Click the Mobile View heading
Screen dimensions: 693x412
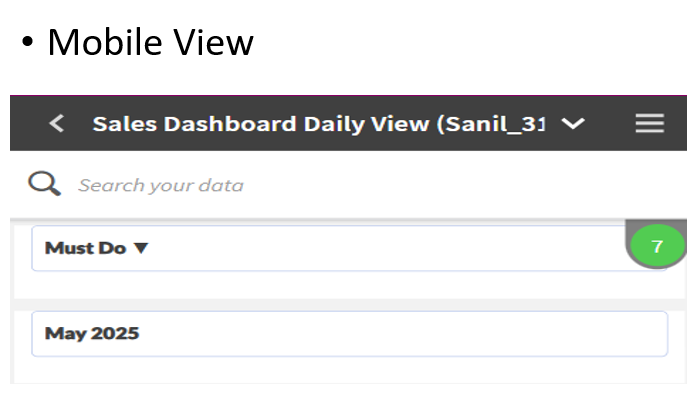click(150, 42)
